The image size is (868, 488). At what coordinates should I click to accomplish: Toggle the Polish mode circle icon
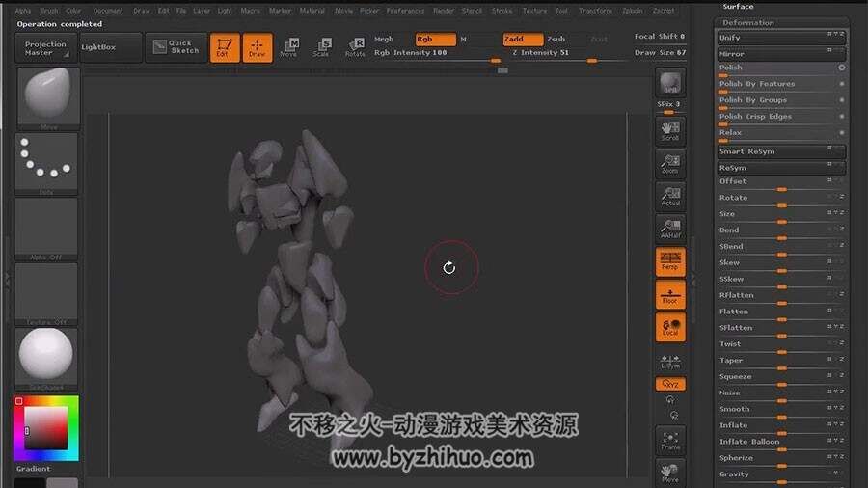pos(841,68)
